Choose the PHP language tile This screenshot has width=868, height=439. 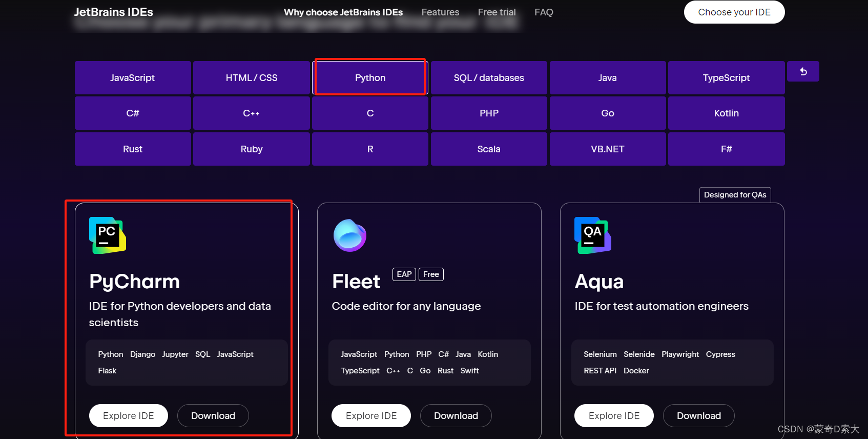click(489, 113)
